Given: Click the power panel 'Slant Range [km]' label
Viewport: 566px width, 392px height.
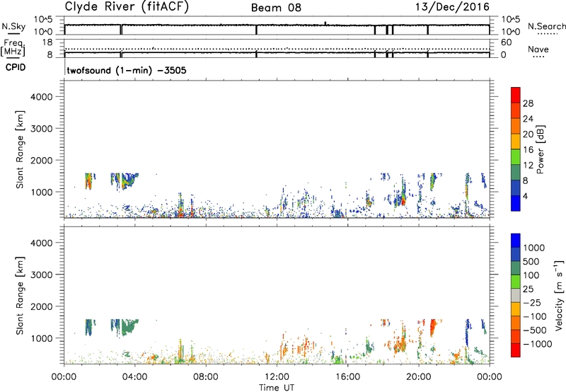Looking at the screenshot, I should [20, 149].
